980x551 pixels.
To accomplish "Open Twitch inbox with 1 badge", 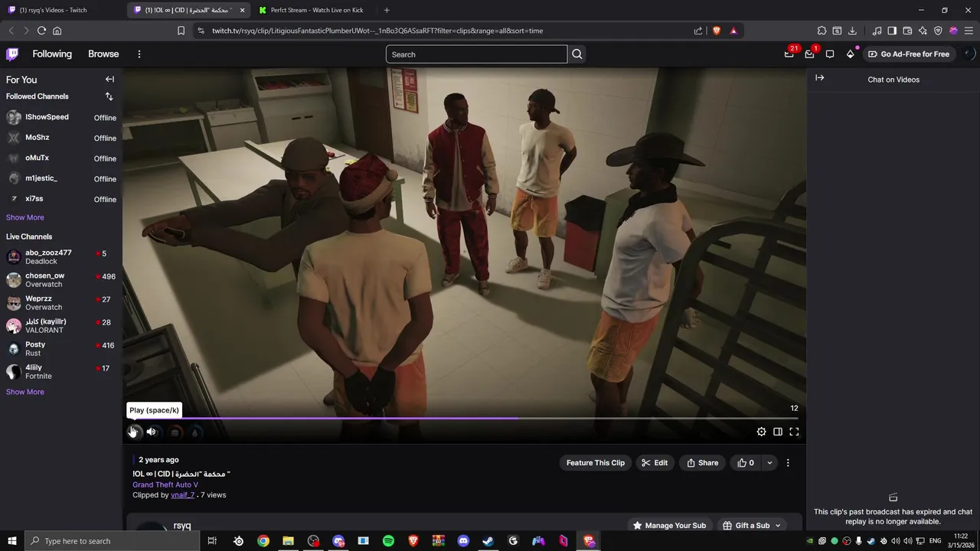I will click(x=810, y=54).
